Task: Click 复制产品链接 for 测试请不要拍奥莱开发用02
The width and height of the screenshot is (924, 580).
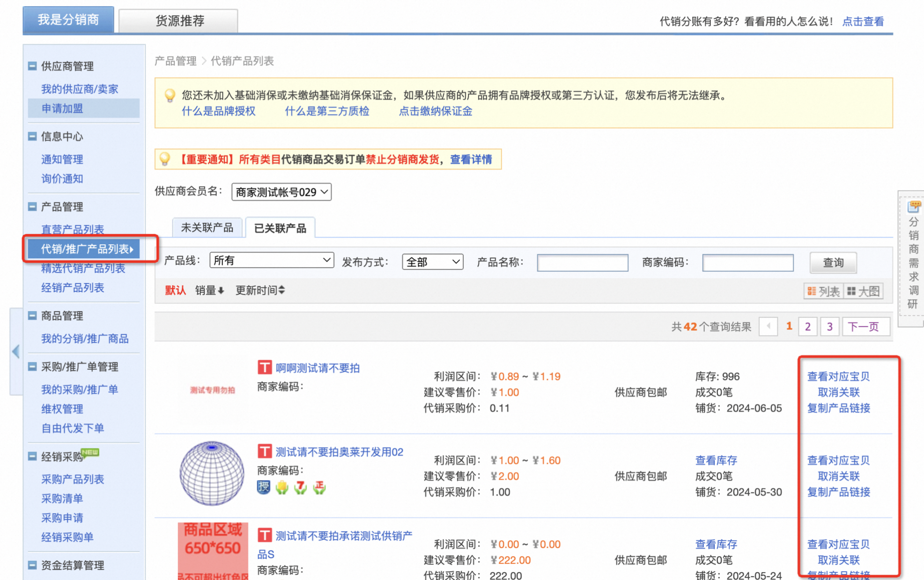Action: coord(839,492)
